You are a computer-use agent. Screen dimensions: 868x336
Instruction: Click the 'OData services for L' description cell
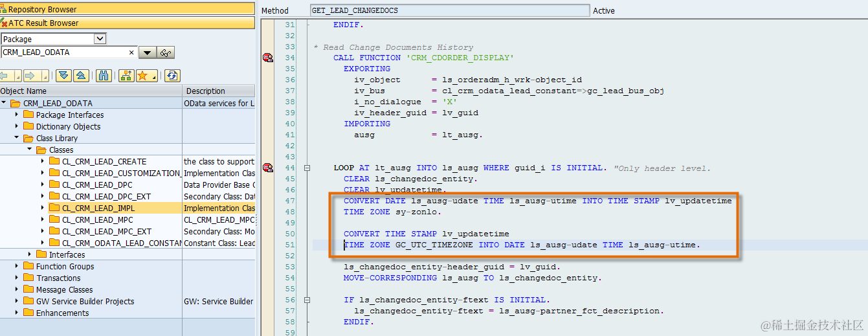click(219, 103)
